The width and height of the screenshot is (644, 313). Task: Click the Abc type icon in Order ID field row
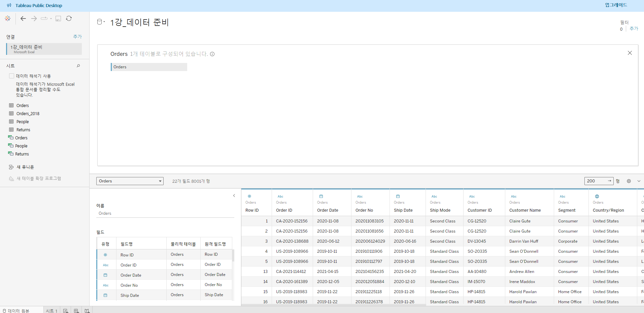click(x=106, y=265)
